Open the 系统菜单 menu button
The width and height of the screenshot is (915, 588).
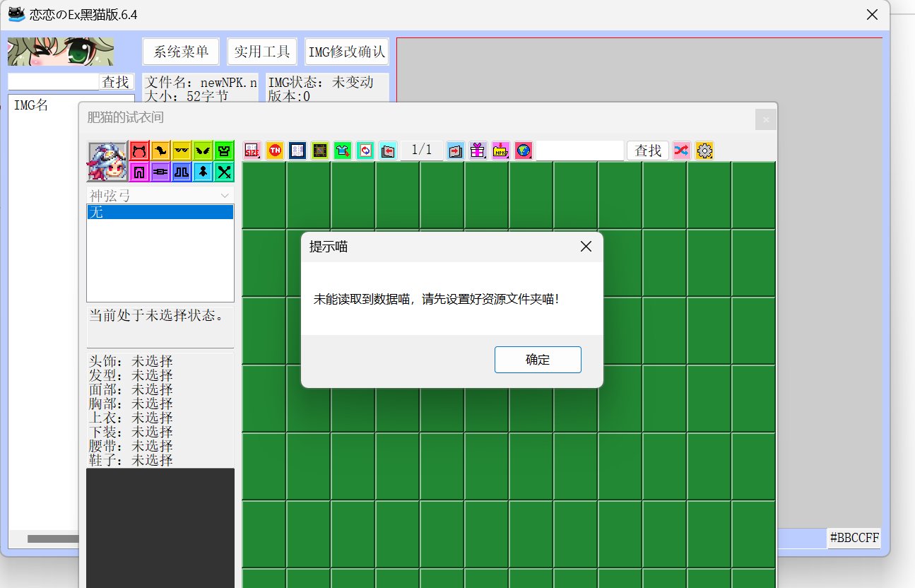point(181,52)
